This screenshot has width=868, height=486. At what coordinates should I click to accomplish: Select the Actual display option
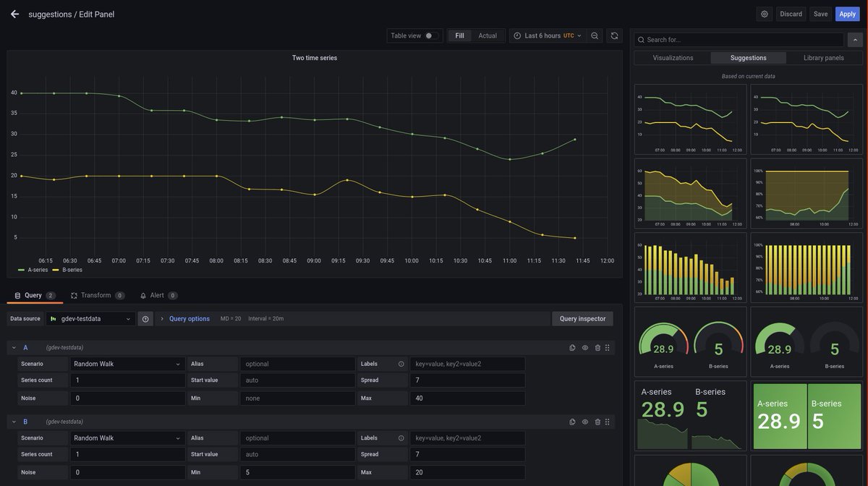click(488, 35)
